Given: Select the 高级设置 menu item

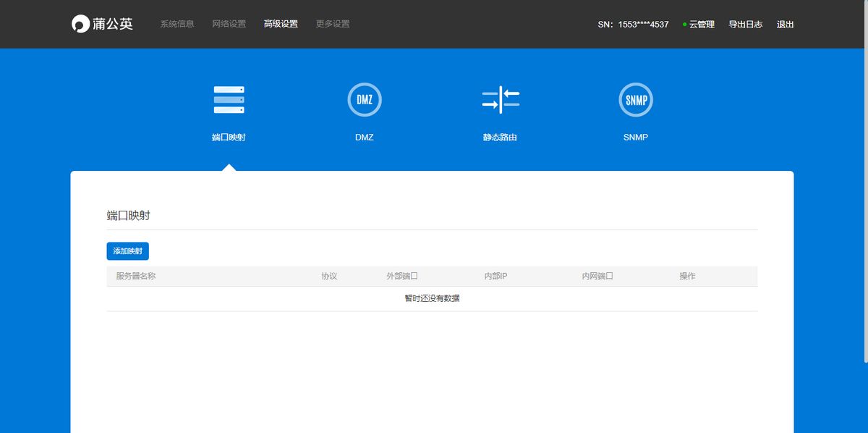Looking at the screenshot, I should [x=281, y=24].
